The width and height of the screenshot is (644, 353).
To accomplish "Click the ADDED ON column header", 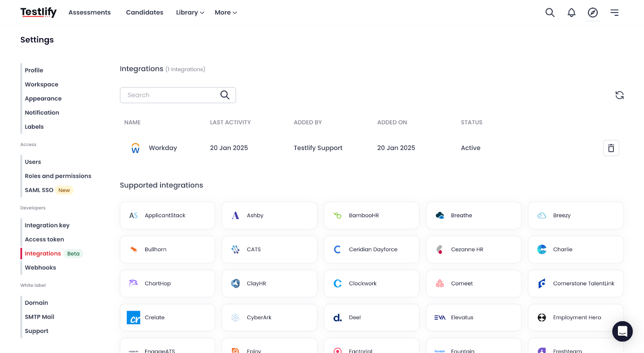I will click(x=392, y=123).
